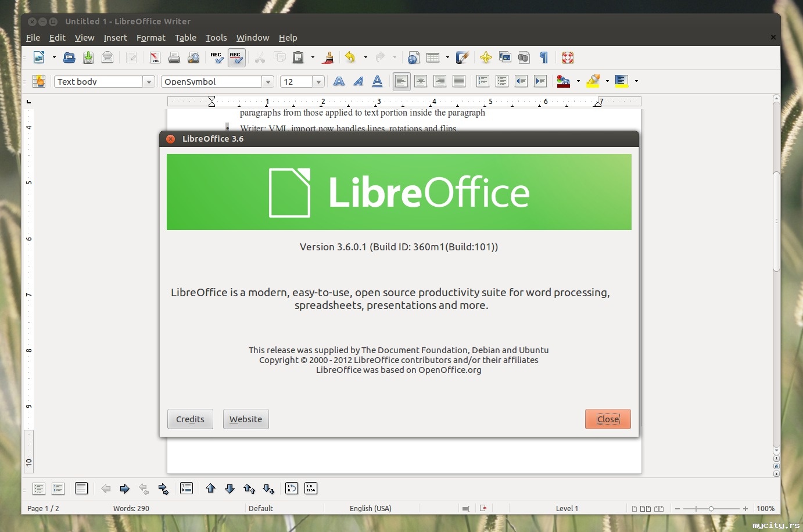The image size is (803, 532).
Task: Open the Insert menu
Action: click(115, 38)
